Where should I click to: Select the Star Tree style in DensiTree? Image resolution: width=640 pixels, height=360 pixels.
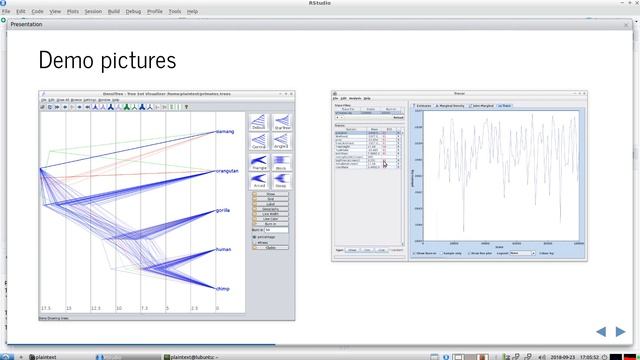click(x=282, y=122)
